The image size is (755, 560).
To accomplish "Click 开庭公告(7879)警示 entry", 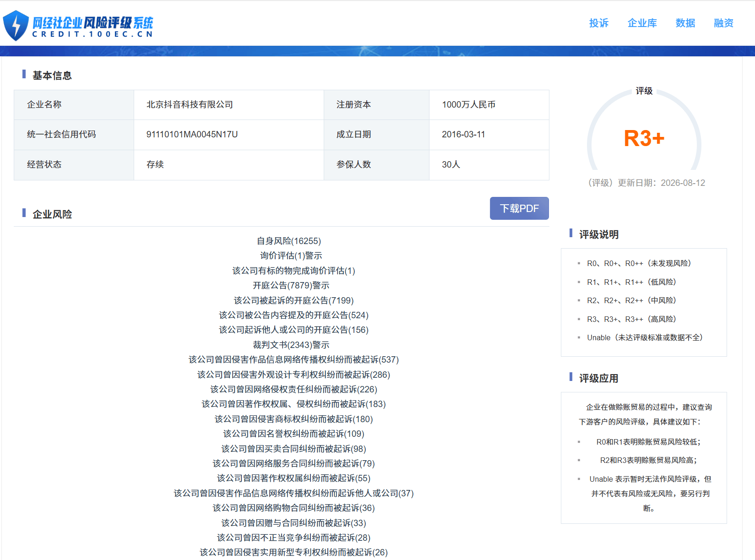I will [x=291, y=285].
